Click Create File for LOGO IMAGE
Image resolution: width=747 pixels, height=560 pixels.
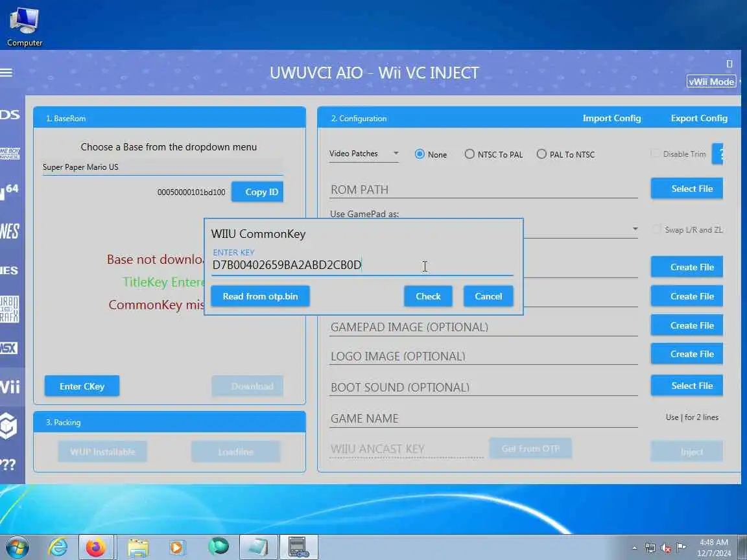pyautogui.click(x=687, y=354)
